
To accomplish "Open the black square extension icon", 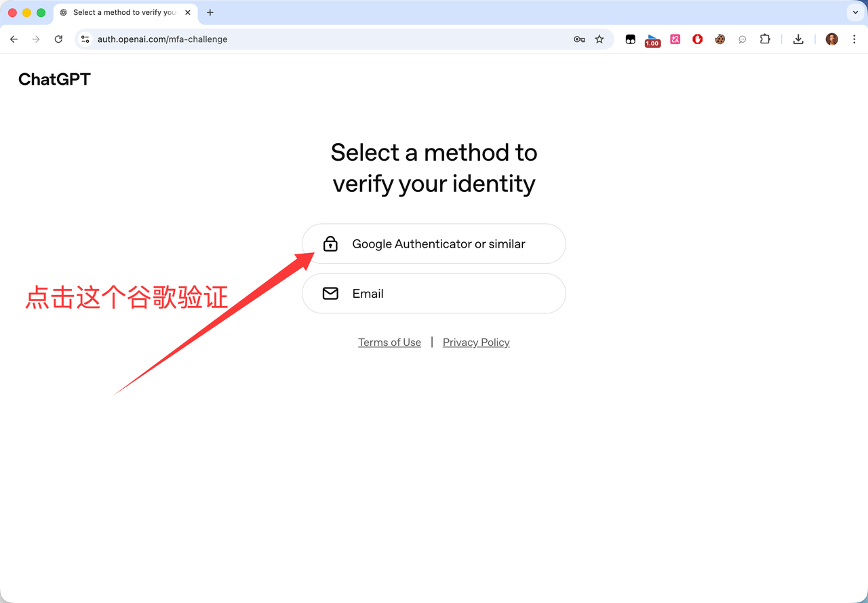I will pos(630,39).
